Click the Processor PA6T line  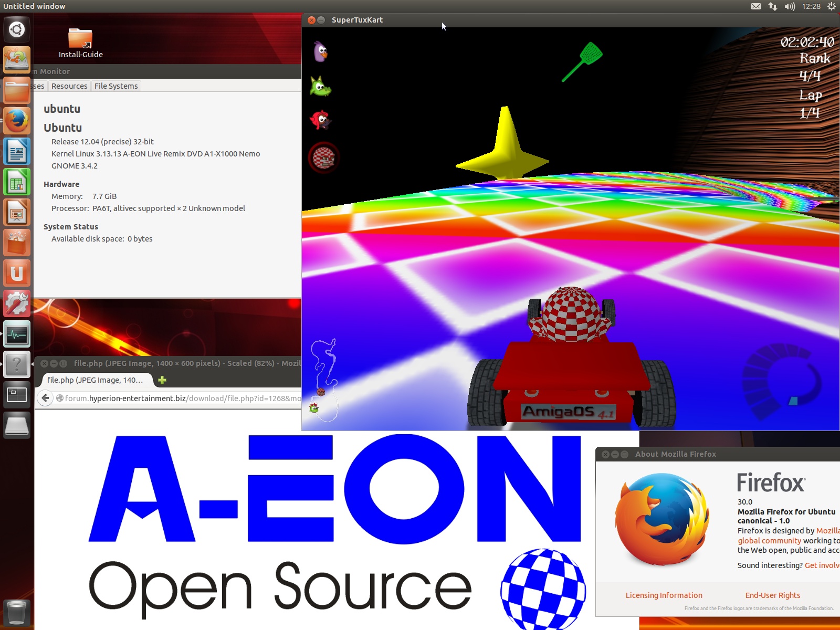[x=148, y=208]
